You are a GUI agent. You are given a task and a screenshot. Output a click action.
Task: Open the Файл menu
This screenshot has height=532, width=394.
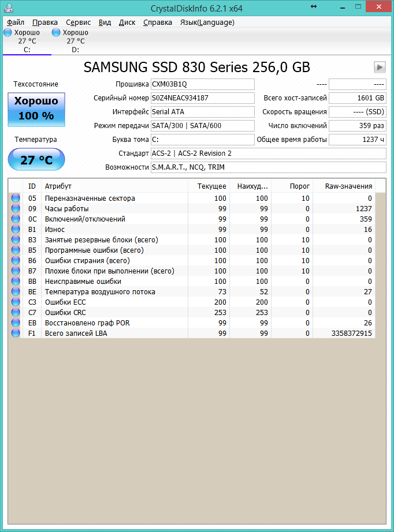click(16, 23)
